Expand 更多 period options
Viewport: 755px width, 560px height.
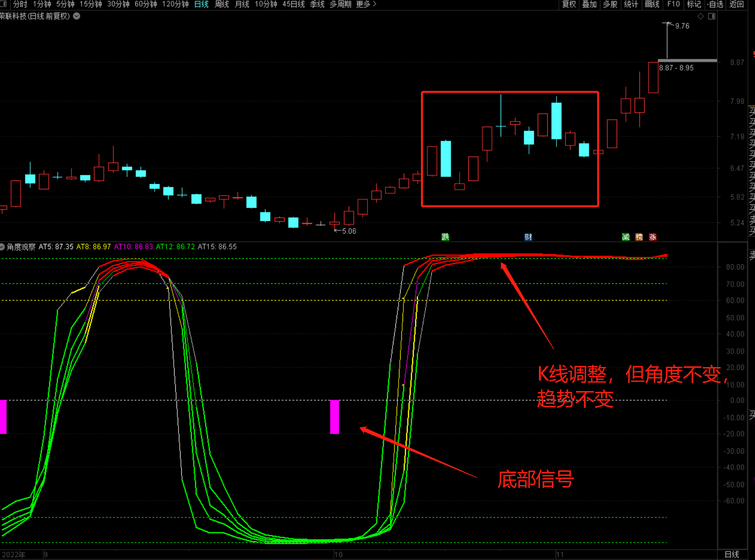point(366,4)
